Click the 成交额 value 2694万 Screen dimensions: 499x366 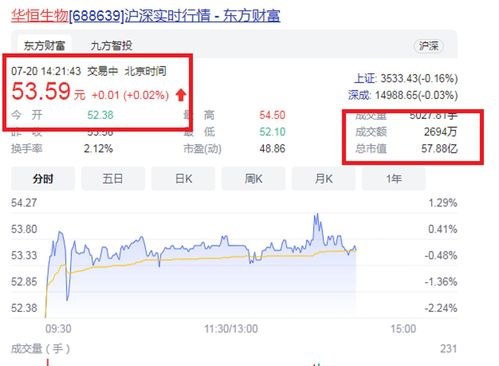[x=440, y=132]
